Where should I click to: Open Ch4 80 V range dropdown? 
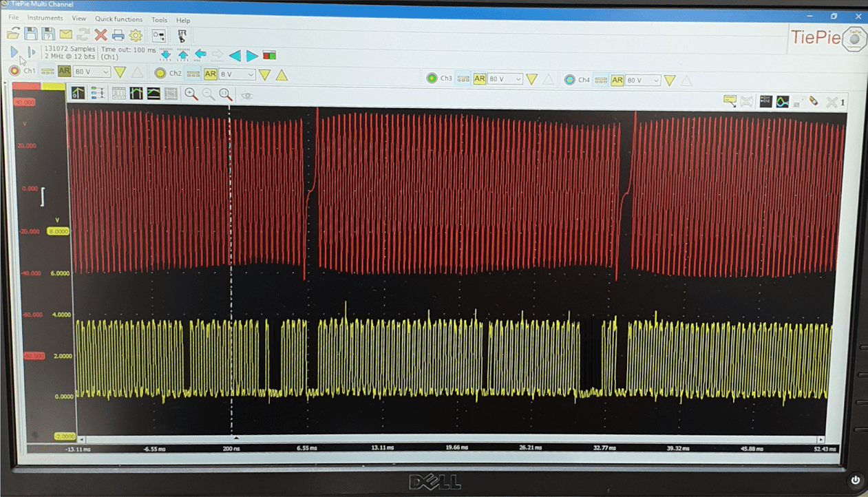(642, 80)
